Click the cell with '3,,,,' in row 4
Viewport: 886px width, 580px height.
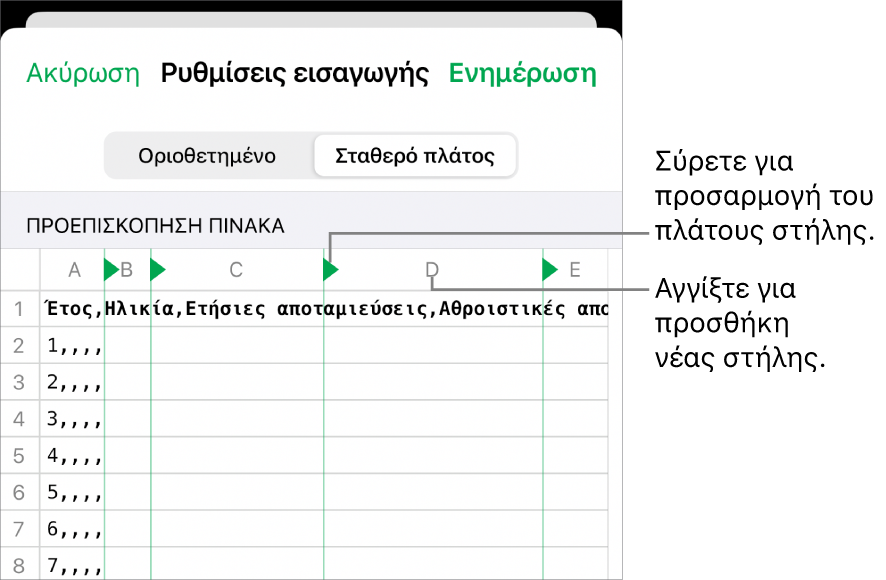[x=73, y=419]
